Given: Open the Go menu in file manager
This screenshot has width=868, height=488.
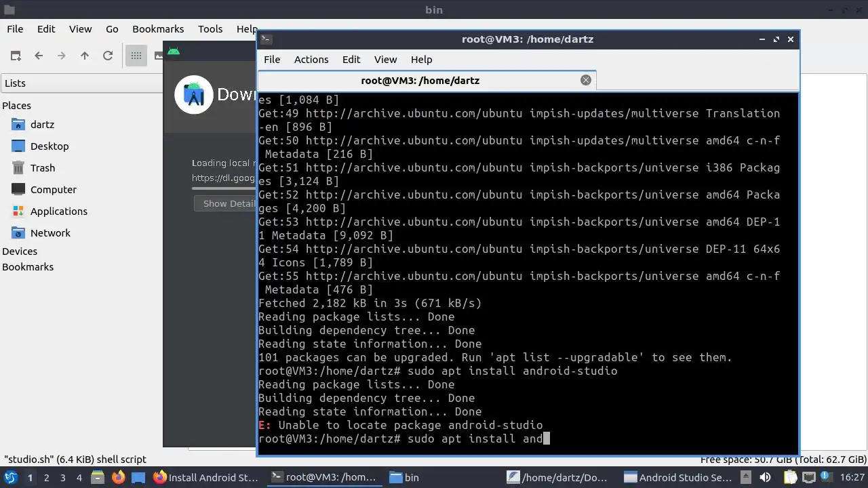Looking at the screenshot, I should [112, 29].
